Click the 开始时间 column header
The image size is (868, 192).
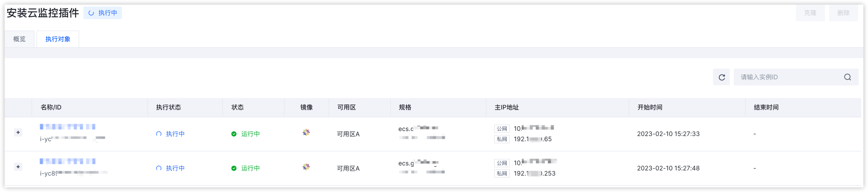click(650, 107)
